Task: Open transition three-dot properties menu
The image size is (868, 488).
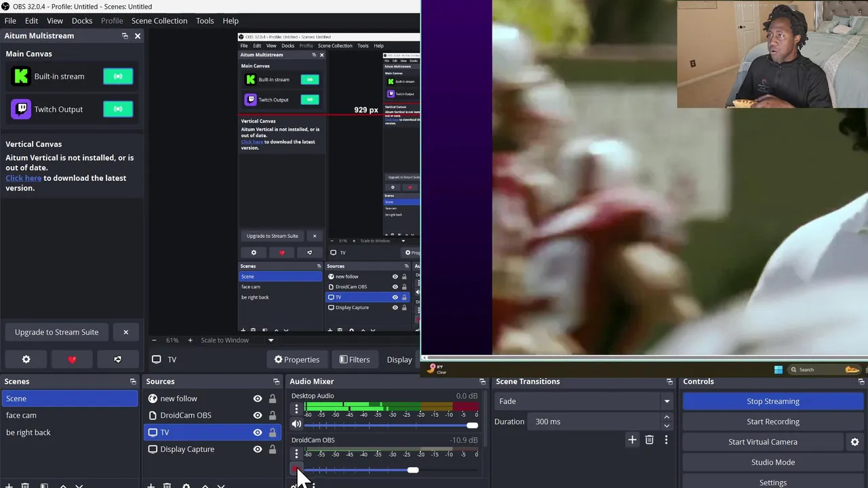Action: [666, 440]
